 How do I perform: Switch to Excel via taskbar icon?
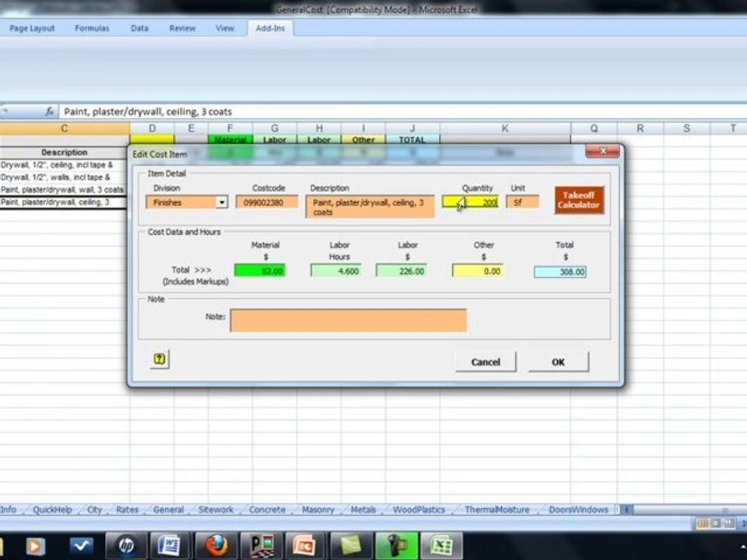(440, 544)
